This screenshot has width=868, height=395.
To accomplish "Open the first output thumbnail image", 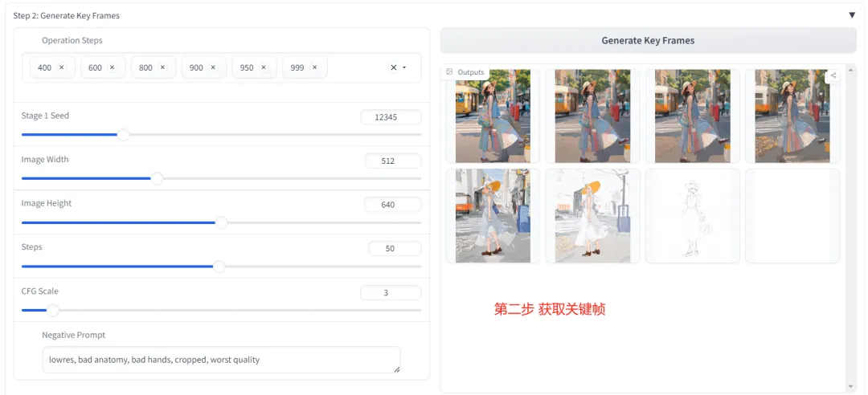I will coord(493,116).
